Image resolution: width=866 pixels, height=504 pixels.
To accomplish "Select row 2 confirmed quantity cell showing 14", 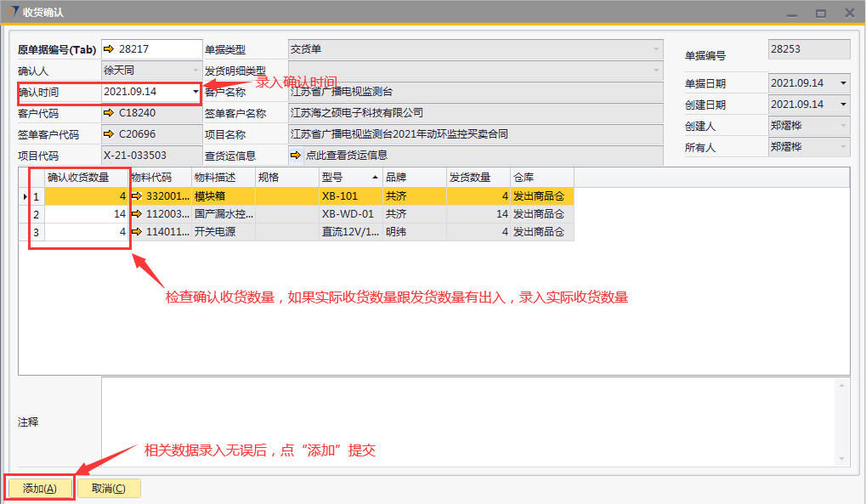I will [x=87, y=214].
